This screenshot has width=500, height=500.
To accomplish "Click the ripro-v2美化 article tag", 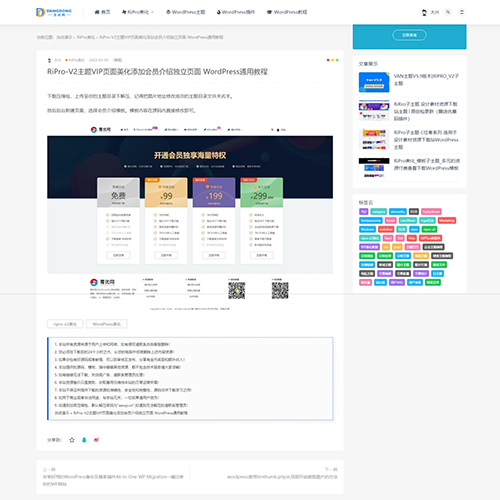I will (x=65, y=324).
